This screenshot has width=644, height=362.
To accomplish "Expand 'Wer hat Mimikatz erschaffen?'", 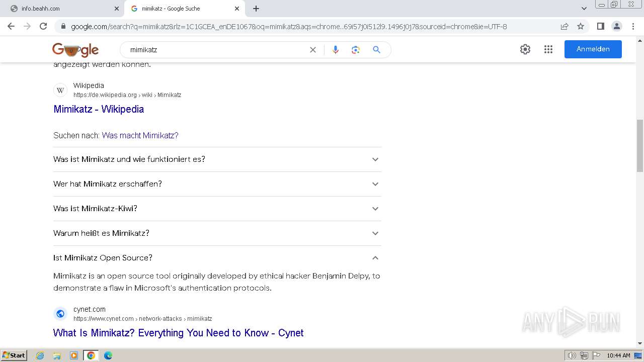I will 217,184.
